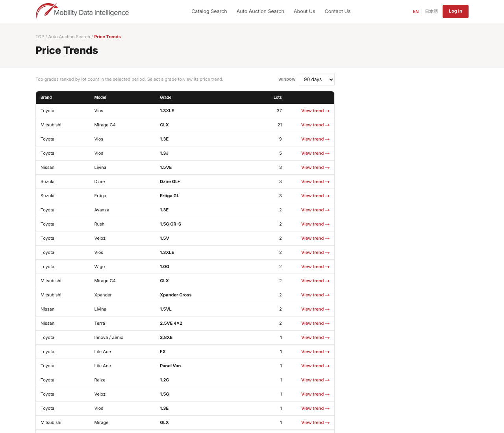This screenshot has height=433, width=504.
Task: View trend for Lite Ace FX
Action: point(315,352)
